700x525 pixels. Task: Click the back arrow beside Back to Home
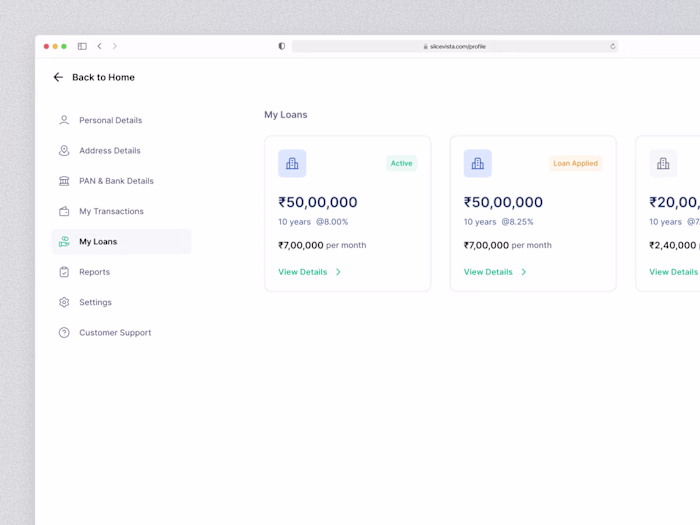click(x=58, y=77)
